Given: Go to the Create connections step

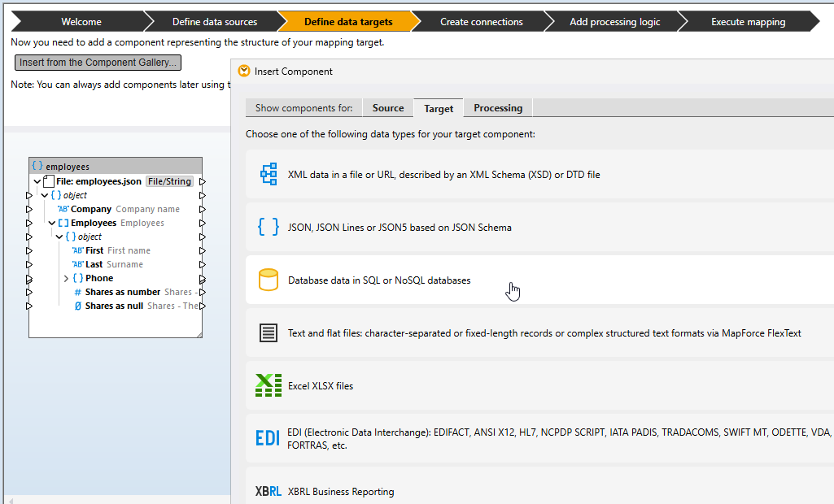Looking at the screenshot, I should coord(481,22).
